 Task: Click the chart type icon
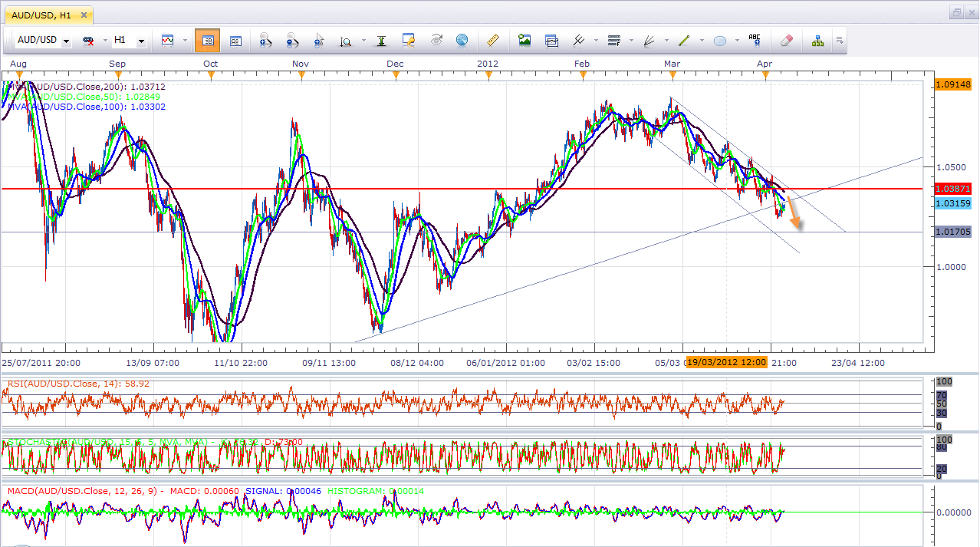167,40
